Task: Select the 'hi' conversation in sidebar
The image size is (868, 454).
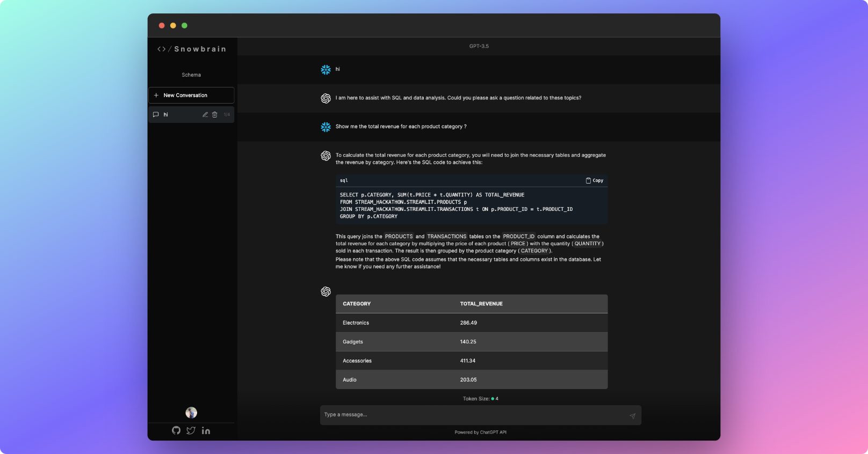Action: (x=191, y=114)
